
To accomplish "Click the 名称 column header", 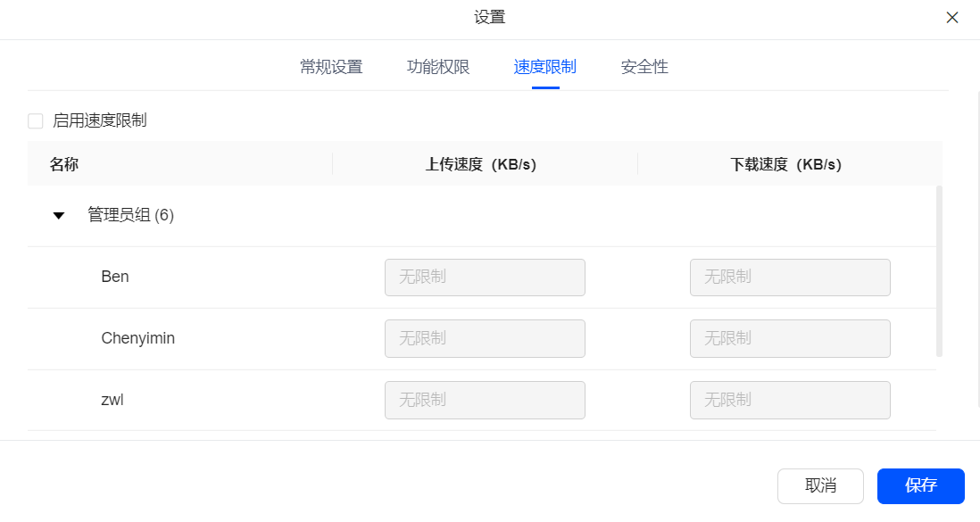I will point(63,164).
